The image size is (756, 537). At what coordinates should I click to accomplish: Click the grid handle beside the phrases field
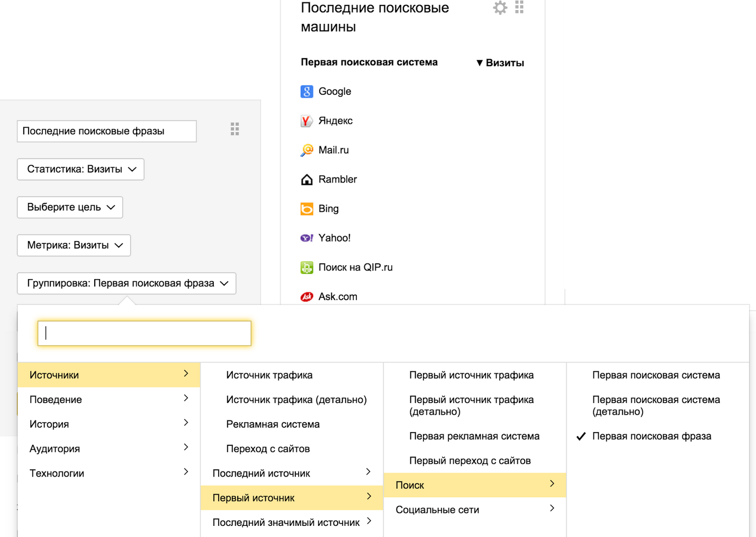tap(235, 129)
